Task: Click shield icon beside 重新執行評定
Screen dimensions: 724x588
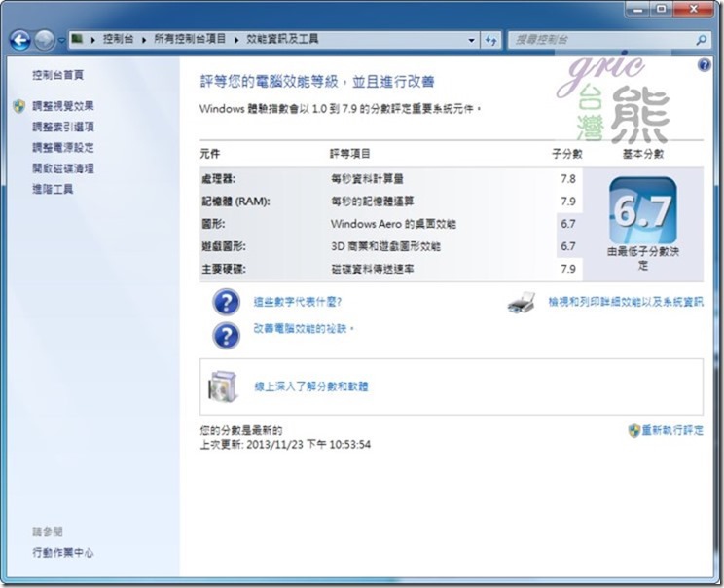Action: (633, 431)
